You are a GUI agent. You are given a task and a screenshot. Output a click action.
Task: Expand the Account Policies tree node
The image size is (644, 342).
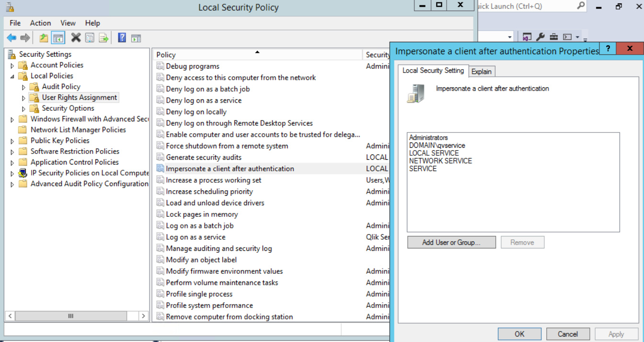(x=12, y=65)
